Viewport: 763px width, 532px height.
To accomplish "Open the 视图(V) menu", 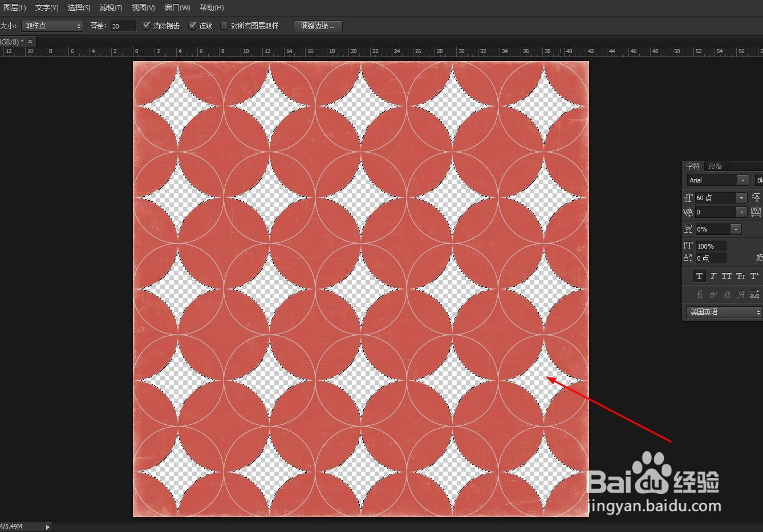I will [143, 7].
